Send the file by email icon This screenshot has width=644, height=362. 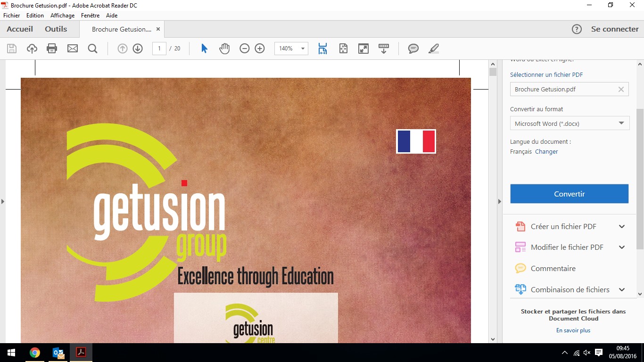click(x=72, y=49)
